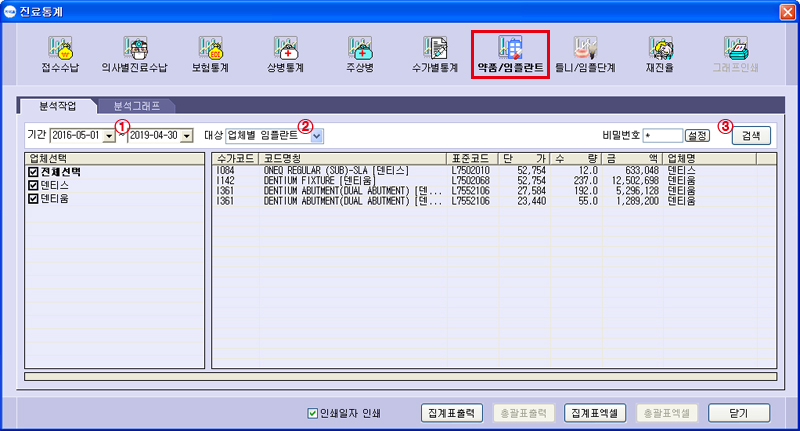Open the 재진율 statistics icon
This screenshot has height=431, width=800.
(x=660, y=54)
